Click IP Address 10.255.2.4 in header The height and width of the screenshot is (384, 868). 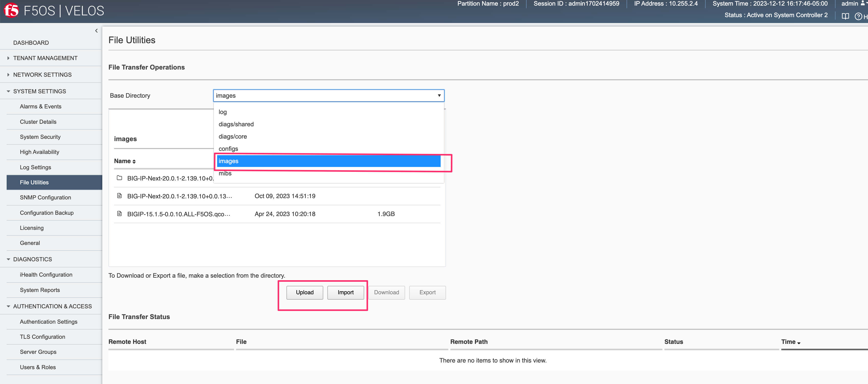pyautogui.click(x=666, y=3)
